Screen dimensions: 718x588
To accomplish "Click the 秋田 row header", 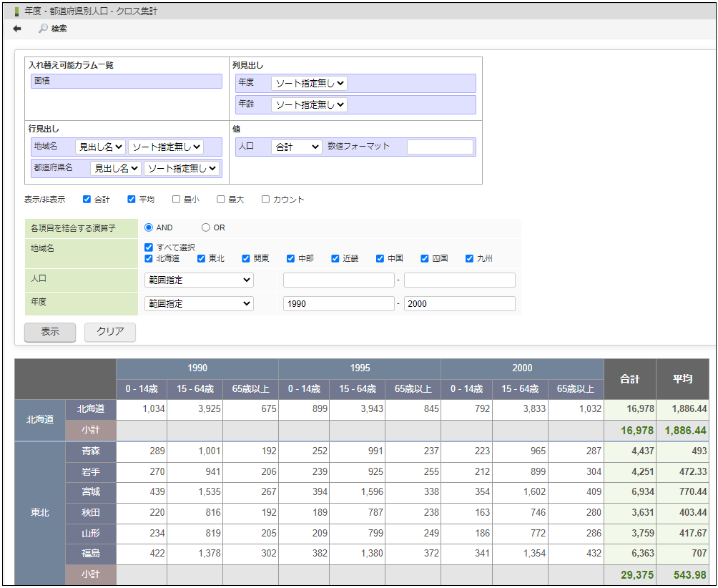I will coord(91,512).
